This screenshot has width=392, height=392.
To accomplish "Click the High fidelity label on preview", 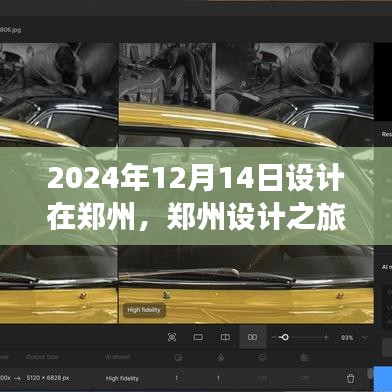I will click(x=144, y=310).
